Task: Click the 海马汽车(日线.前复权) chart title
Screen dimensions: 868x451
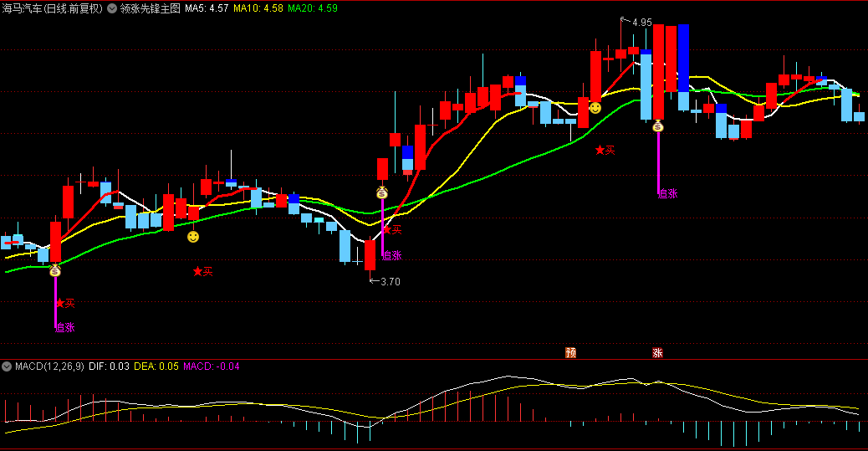Action: 53,8
